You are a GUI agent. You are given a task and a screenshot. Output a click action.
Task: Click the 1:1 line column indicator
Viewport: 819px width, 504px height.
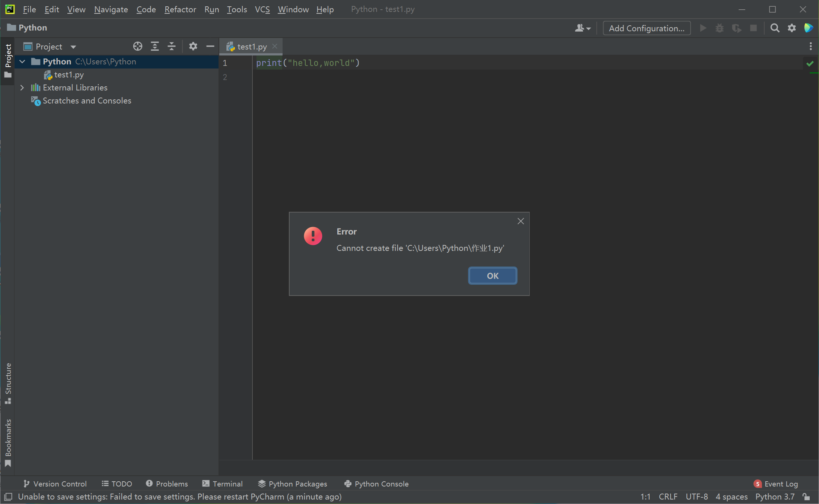(x=645, y=497)
